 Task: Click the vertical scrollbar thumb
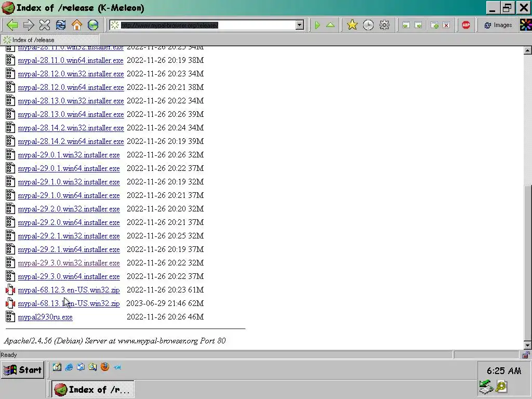tap(528, 262)
